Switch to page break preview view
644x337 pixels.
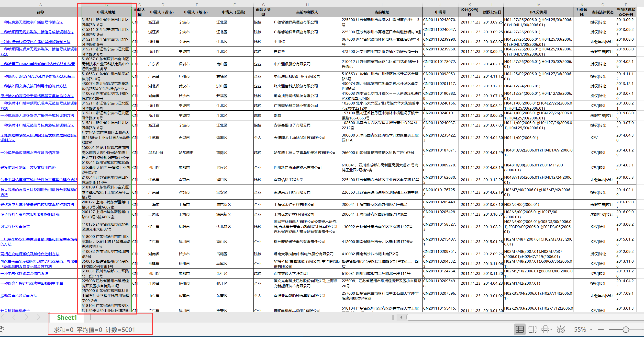click(x=532, y=329)
